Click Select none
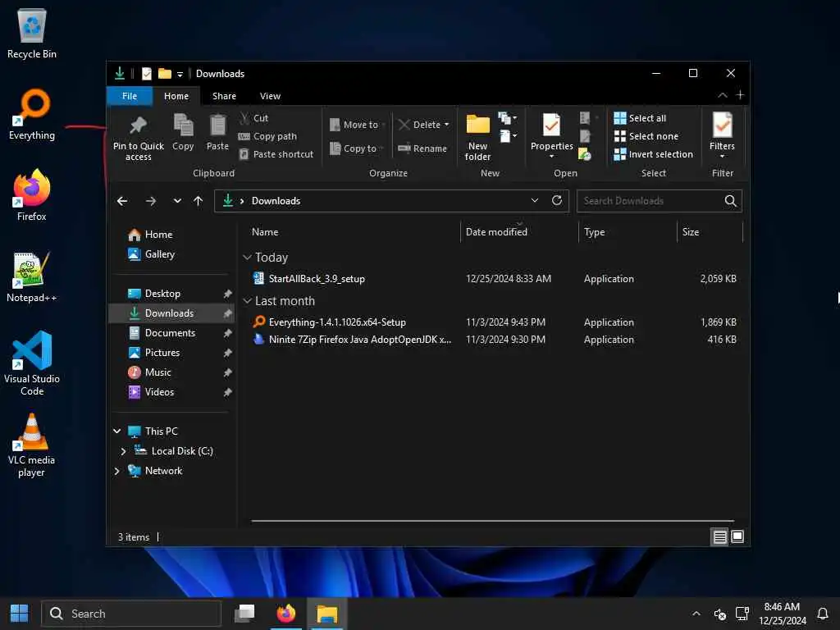This screenshot has height=630, width=840. pos(646,136)
